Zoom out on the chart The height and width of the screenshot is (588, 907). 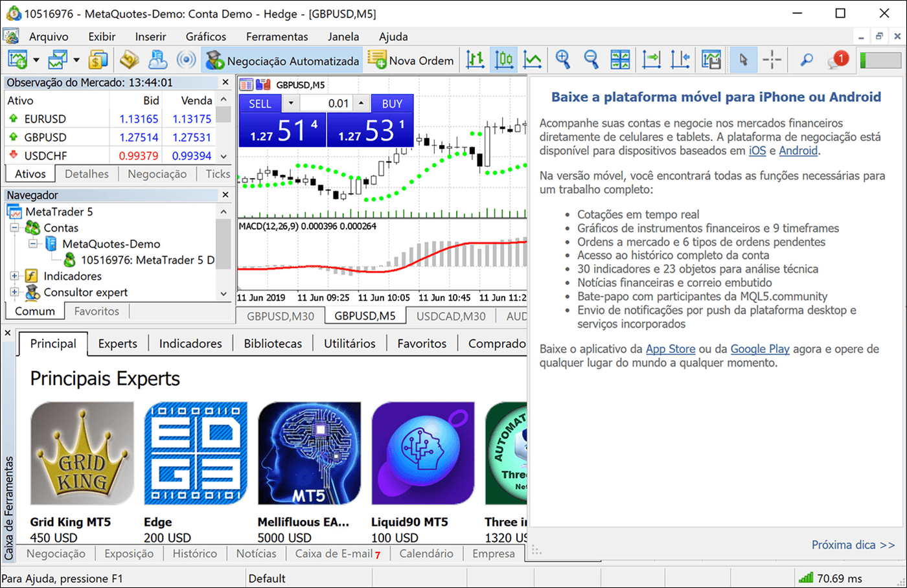(x=590, y=60)
